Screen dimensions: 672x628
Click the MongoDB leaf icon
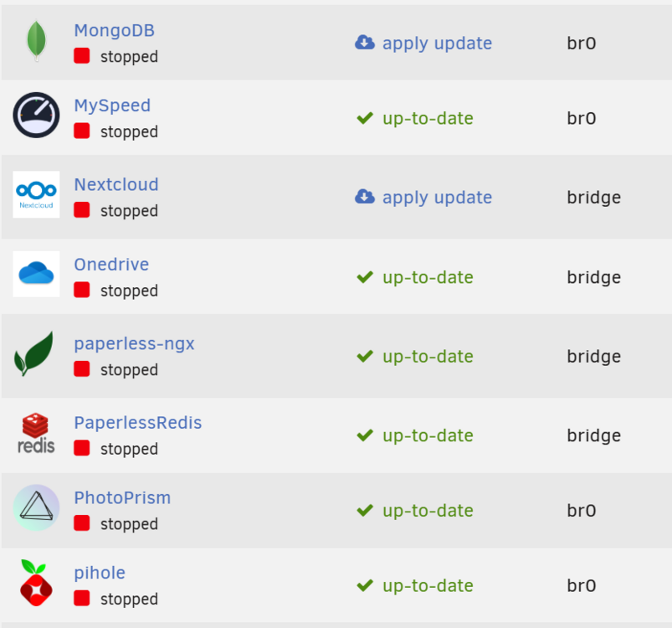click(x=37, y=41)
